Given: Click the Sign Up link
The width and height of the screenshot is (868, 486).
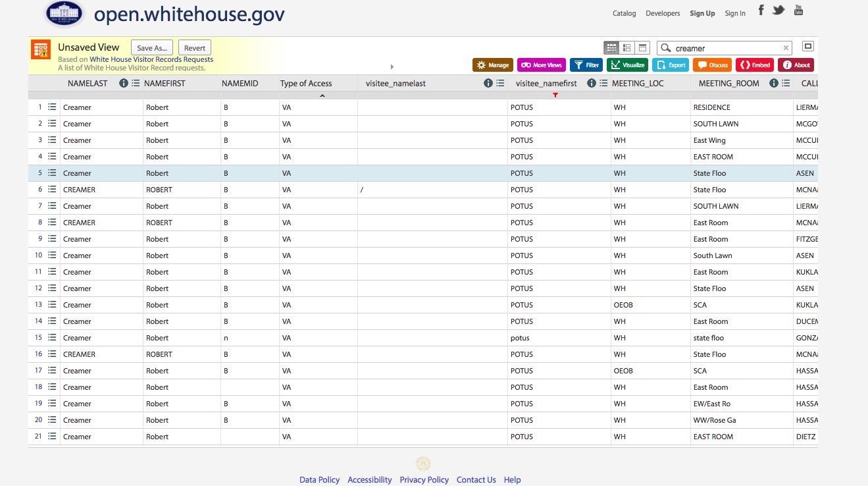Looking at the screenshot, I should point(702,13).
